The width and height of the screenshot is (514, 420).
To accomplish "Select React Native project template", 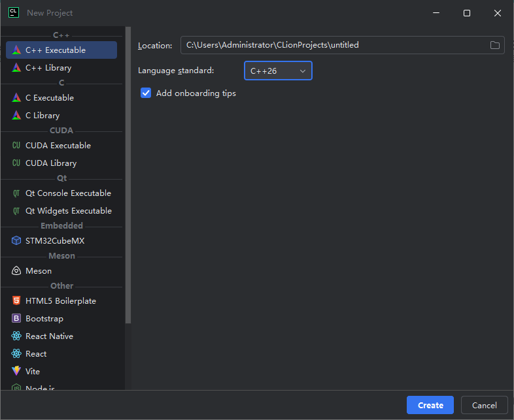I will point(61,336).
